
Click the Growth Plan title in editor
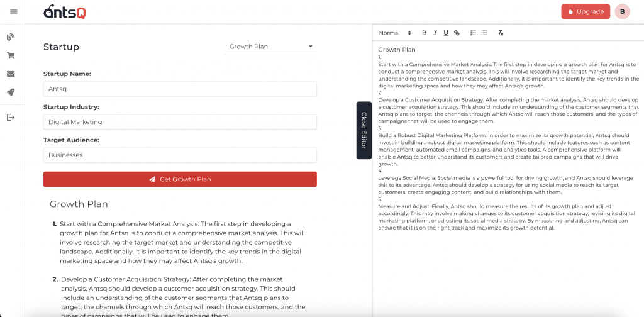click(x=397, y=50)
